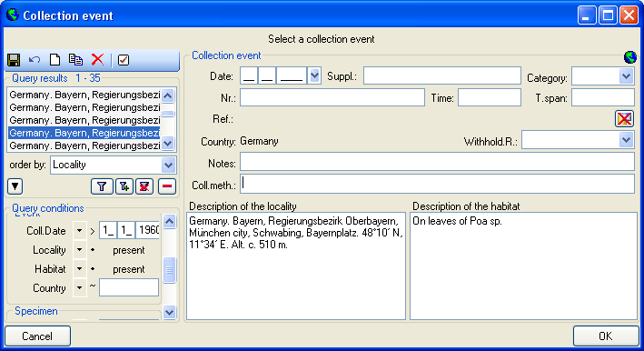This screenshot has height=351, width=644.
Task: Click the globe icon in title bar
Action: coord(13,15)
